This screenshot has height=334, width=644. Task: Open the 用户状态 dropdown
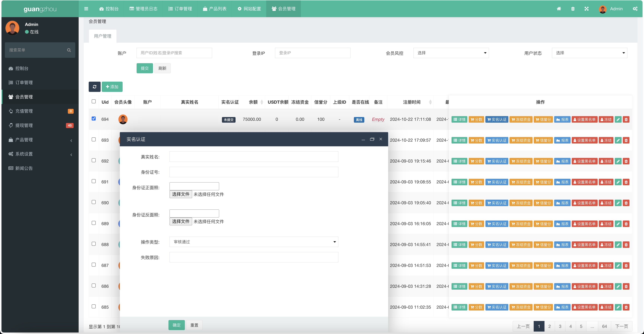click(x=589, y=53)
